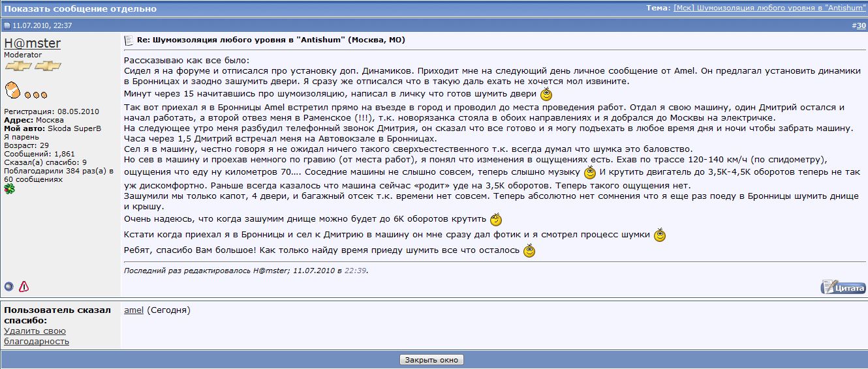This screenshot has height=369, width=868.
Task: Click the post document icon near the title
Action: coord(129,40)
